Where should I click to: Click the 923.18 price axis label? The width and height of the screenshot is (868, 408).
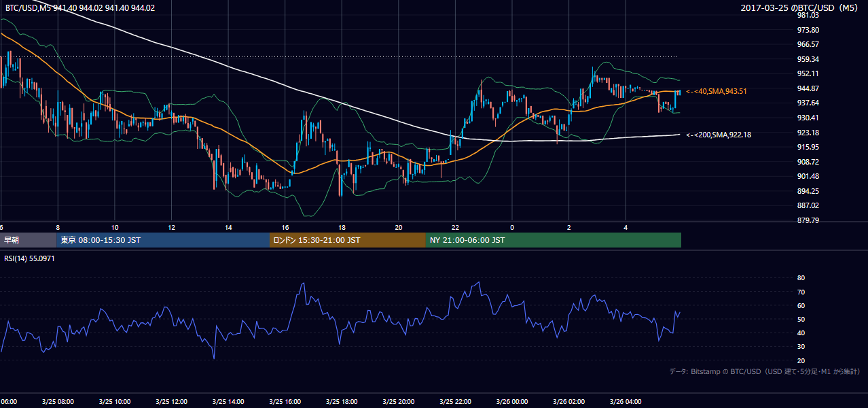tap(808, 133)
